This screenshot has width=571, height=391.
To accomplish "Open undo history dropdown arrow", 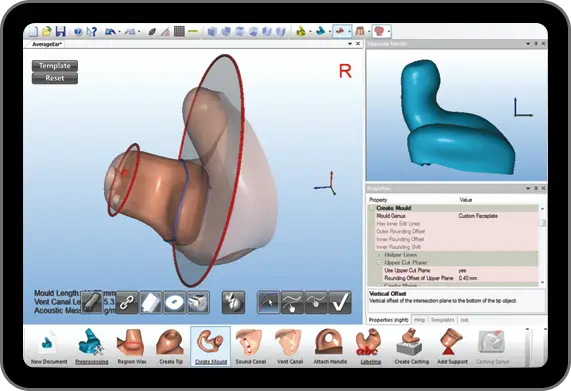I will pyautogui.click(x=119, y=32).
